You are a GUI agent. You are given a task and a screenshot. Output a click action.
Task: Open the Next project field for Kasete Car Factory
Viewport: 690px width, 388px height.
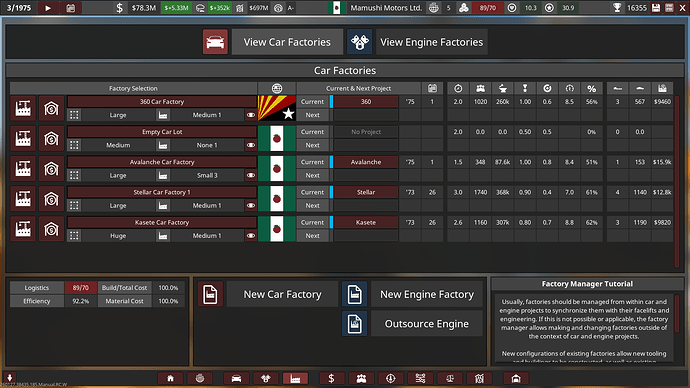pyautogui.click(x=366, y=236)
